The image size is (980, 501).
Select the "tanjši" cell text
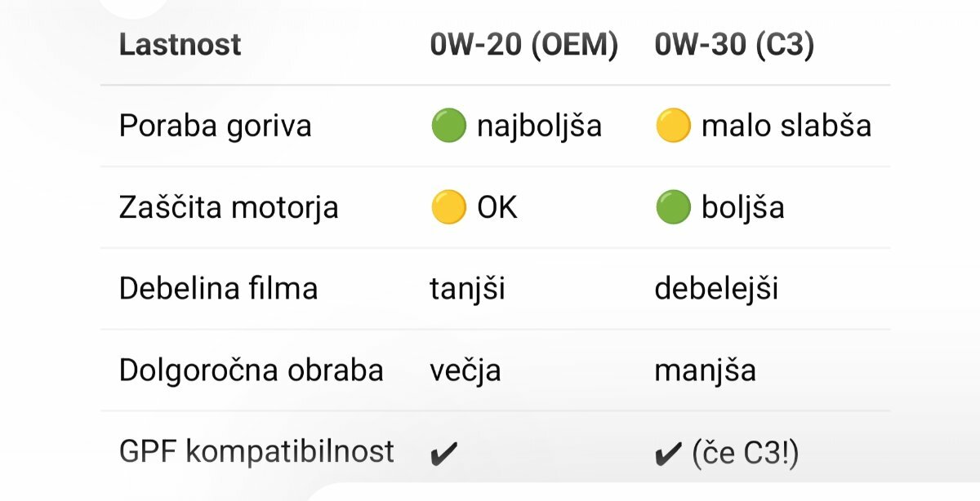467,289
